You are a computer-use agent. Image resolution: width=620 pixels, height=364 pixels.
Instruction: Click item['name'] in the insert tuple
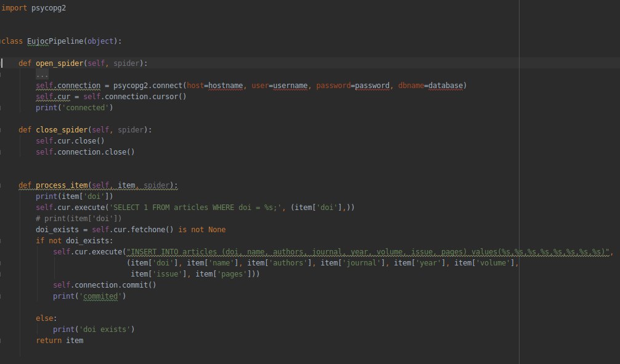point(213,262)
